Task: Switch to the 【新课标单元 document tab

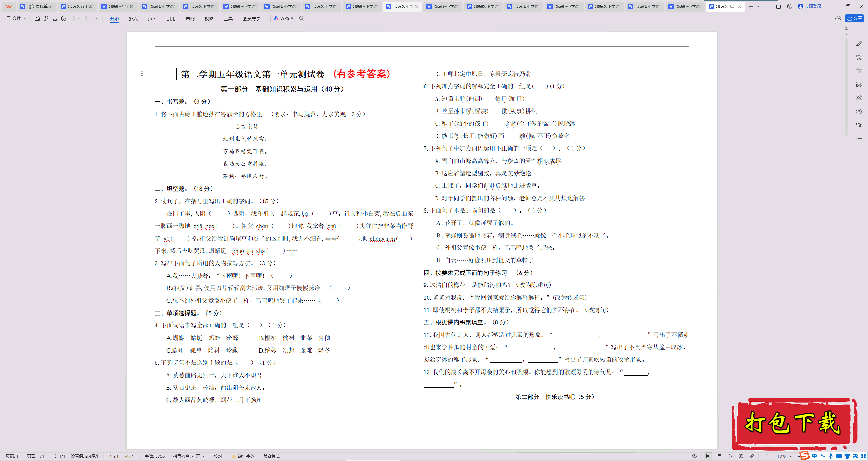Action: coord(37,6)
